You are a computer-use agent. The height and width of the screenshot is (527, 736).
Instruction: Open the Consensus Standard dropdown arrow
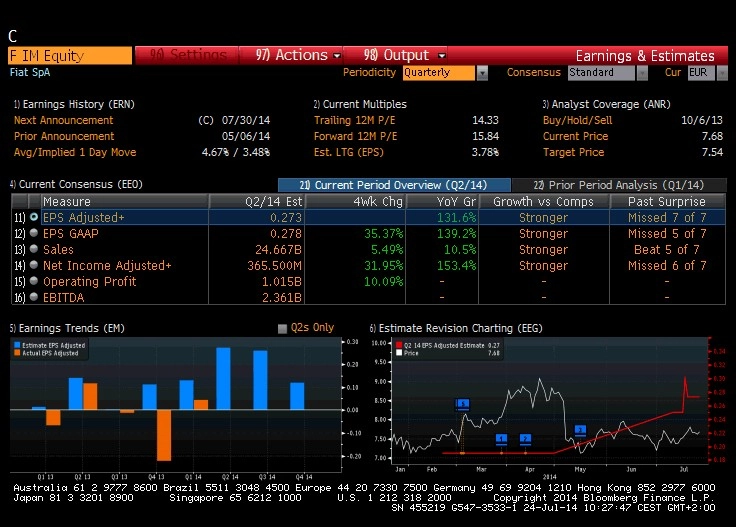point(642,73)
